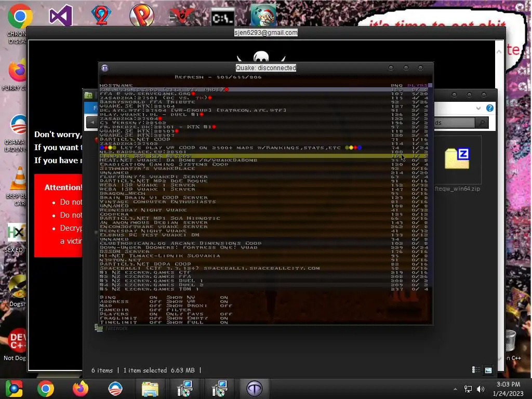Click the search button in Explorer
Viewport: 532px width, 399px height.
[x=482, y=123]
